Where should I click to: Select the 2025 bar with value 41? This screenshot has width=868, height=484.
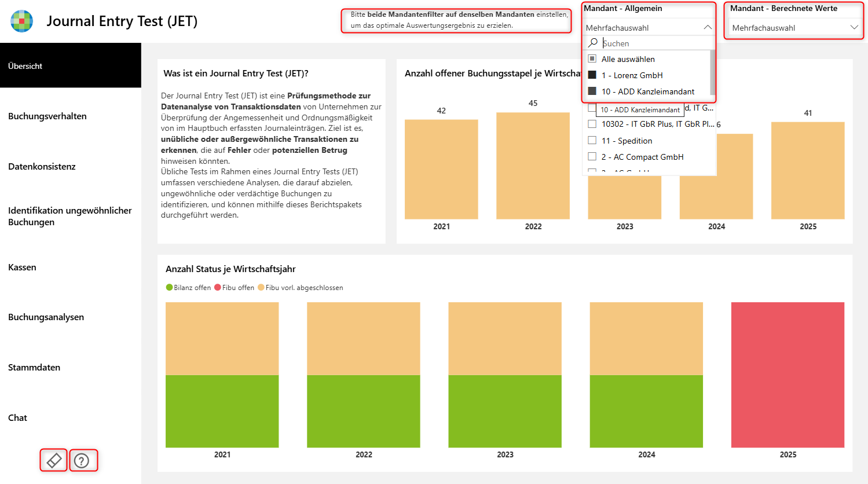tap(808, 170)
